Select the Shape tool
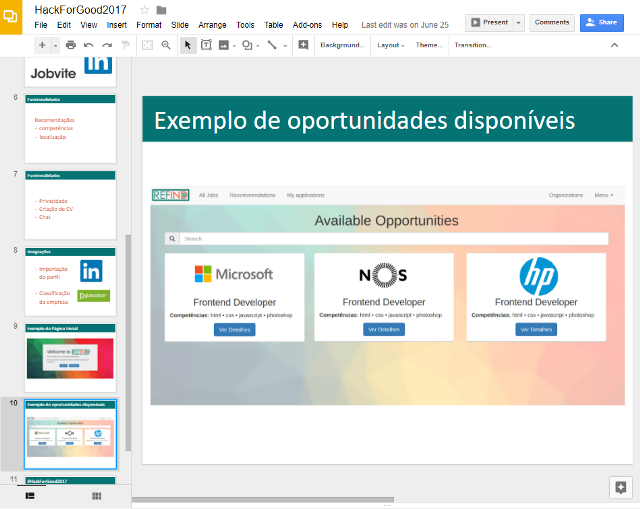 tap(247, 45)
